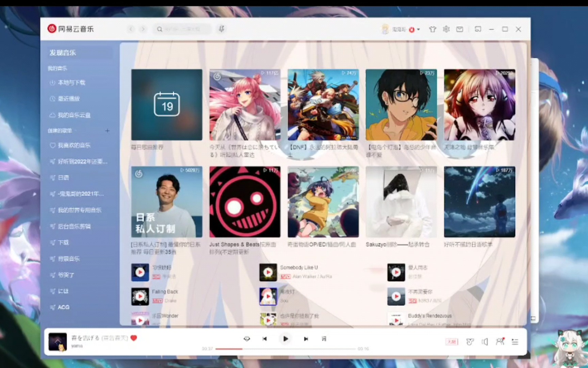The width and height of the screenshot is (588, 368).
Task: Open the user avatar profile
Action: (385, 29)
